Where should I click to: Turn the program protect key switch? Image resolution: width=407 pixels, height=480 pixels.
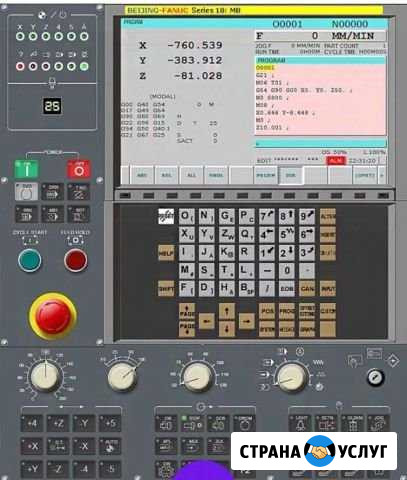(375, 377)
